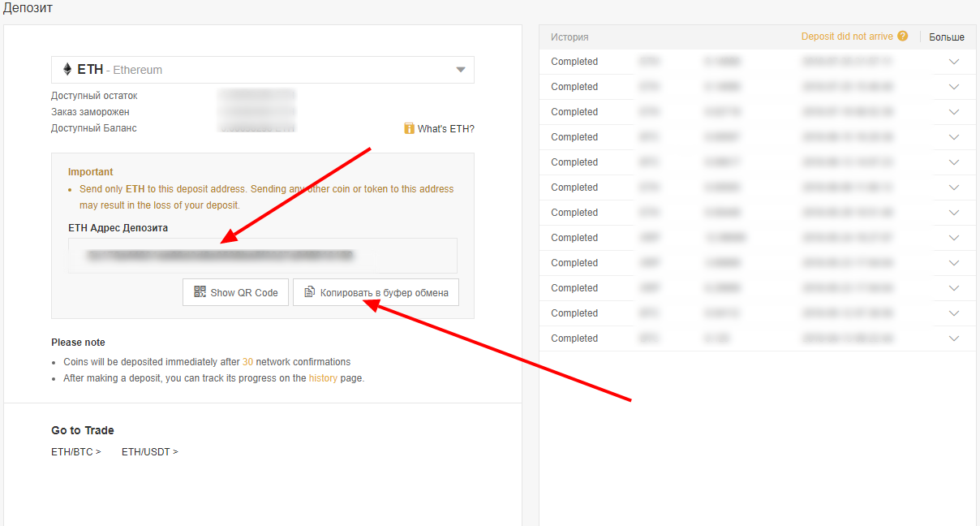Screen dimensions: 980x526
Task: Click the What's ETH info icon
Action: click(x=409, y=128)
